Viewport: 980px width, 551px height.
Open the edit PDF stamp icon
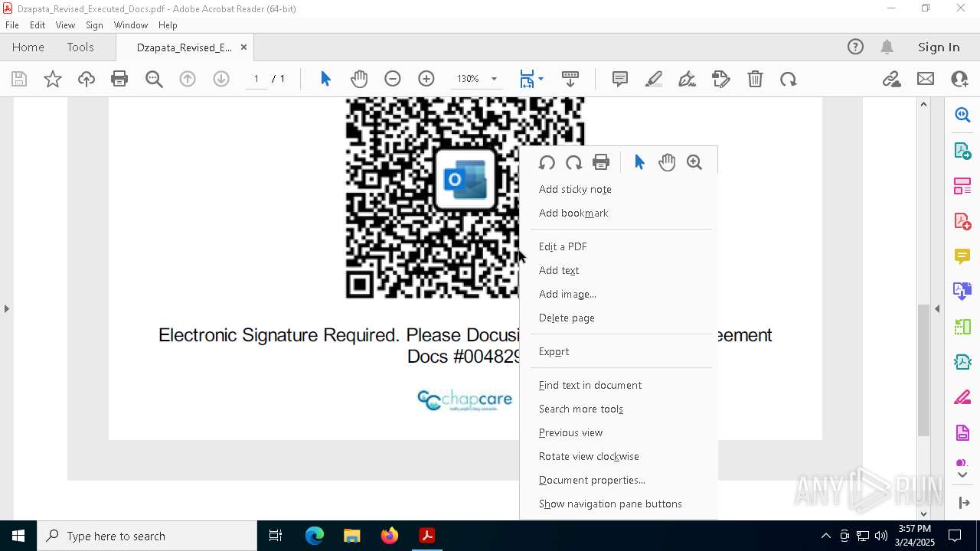721,79
